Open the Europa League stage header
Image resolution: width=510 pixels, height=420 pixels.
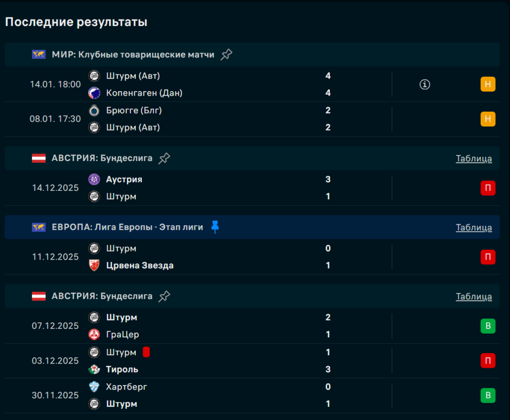(x=127, y=227)
